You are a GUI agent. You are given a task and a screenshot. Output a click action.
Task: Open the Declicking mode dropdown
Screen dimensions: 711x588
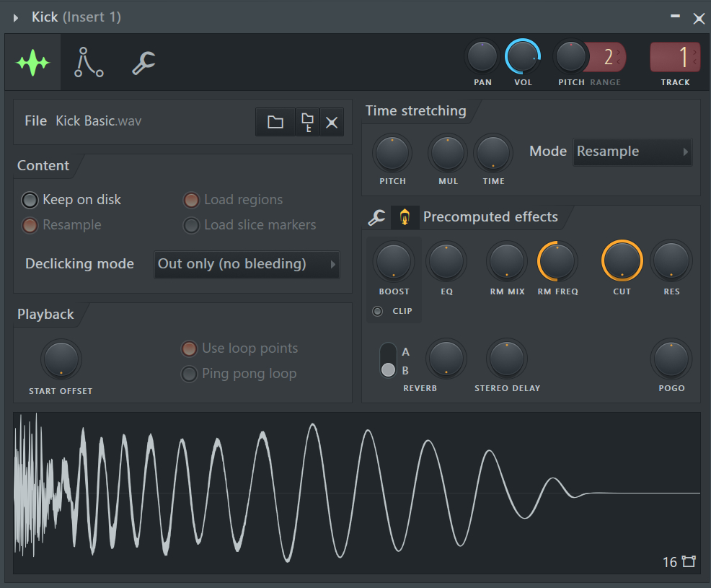click(x=247, y=264)
